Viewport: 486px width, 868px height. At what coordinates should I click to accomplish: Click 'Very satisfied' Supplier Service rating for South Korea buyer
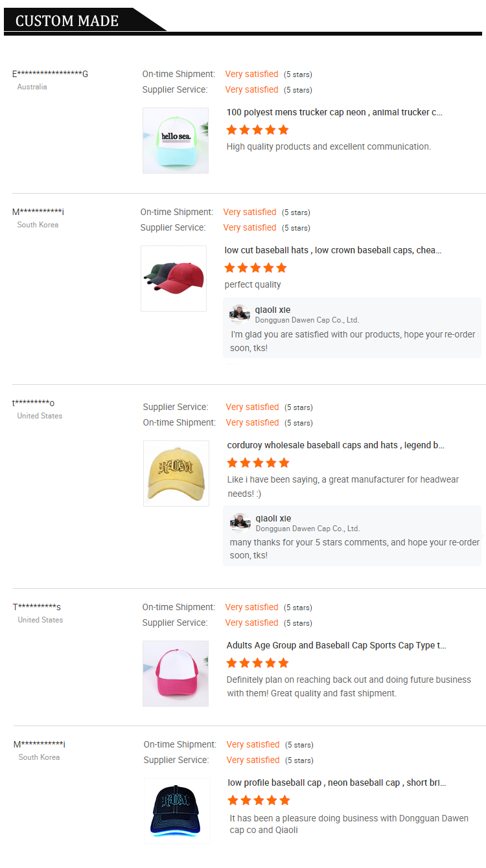[x=249, y=227]
